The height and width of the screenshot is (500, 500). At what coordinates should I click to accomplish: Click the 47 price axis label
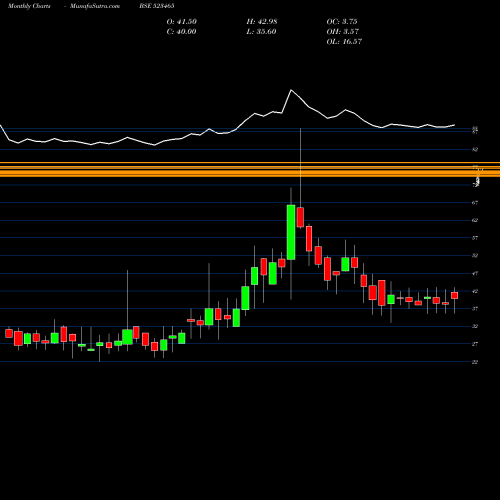pos(475,274)
